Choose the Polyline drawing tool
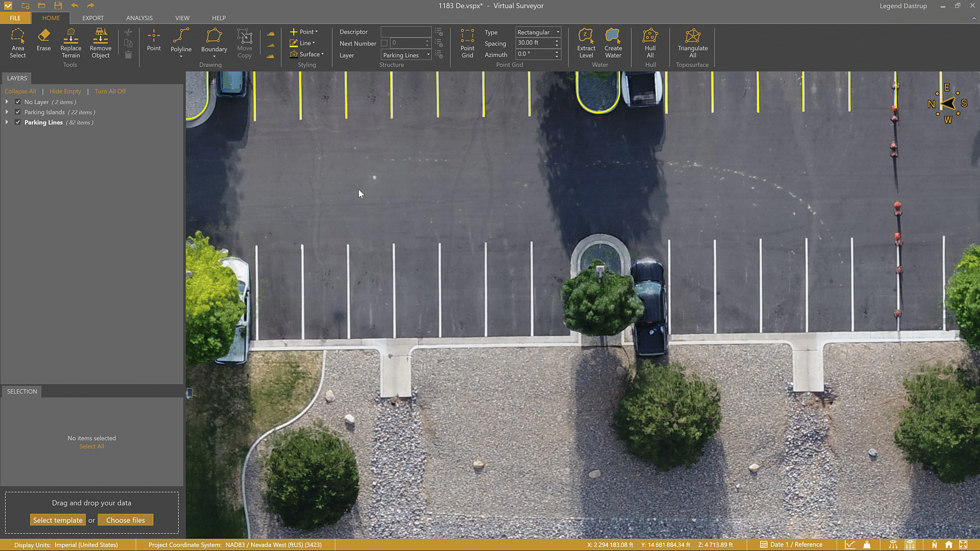 coord(181,40)
